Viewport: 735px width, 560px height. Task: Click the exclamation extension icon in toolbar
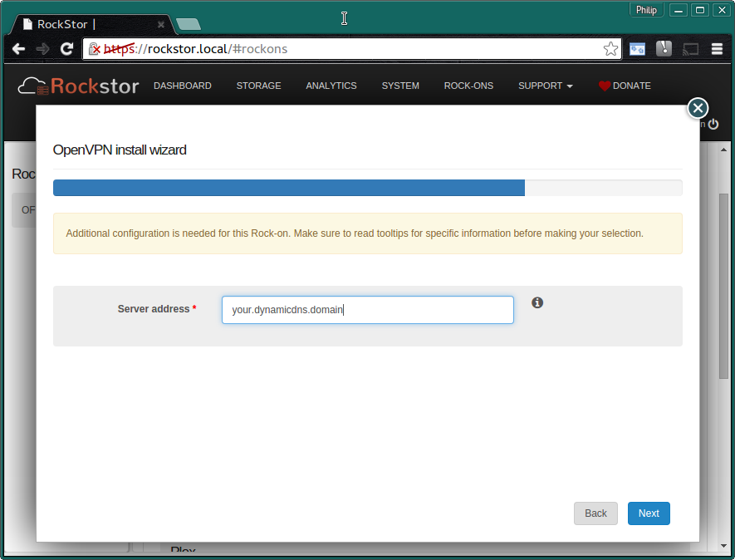click(x=664, y=48)
